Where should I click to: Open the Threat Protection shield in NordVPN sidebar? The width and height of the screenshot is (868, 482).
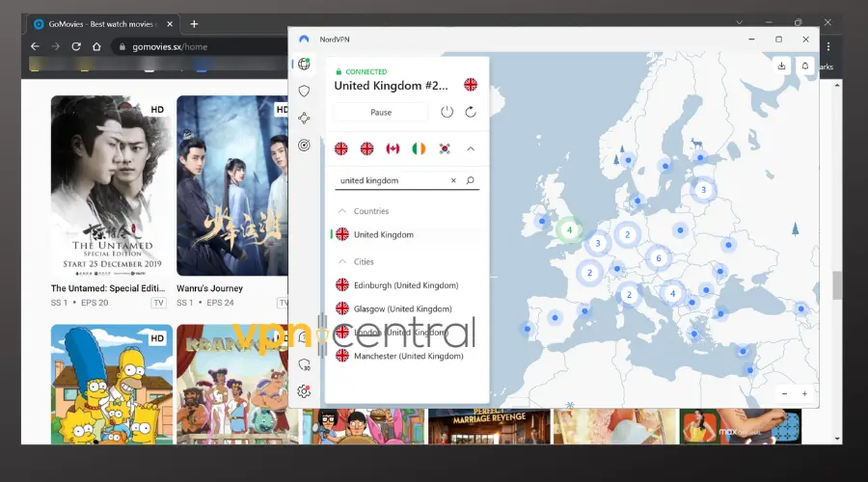(304, 91)
